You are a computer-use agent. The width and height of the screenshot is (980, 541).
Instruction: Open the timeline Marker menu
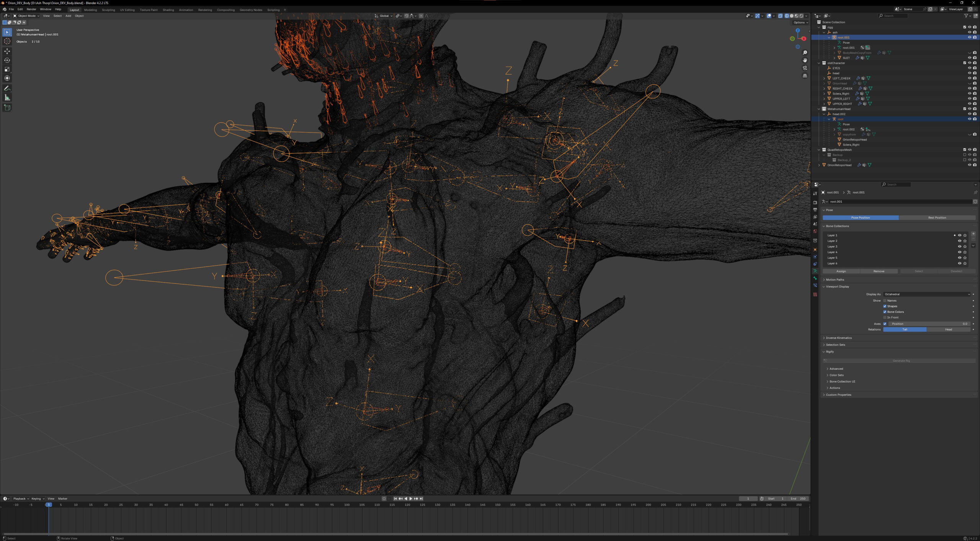[62, 499]
